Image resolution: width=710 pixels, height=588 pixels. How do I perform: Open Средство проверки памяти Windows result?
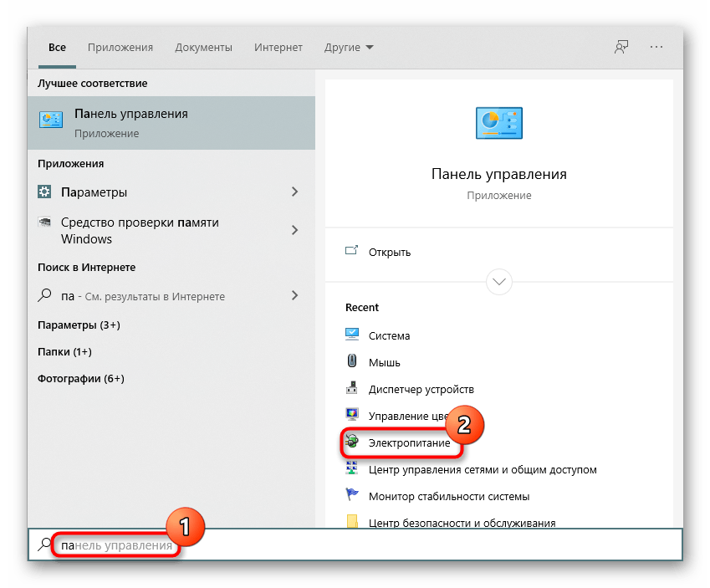tap(171, 230)
